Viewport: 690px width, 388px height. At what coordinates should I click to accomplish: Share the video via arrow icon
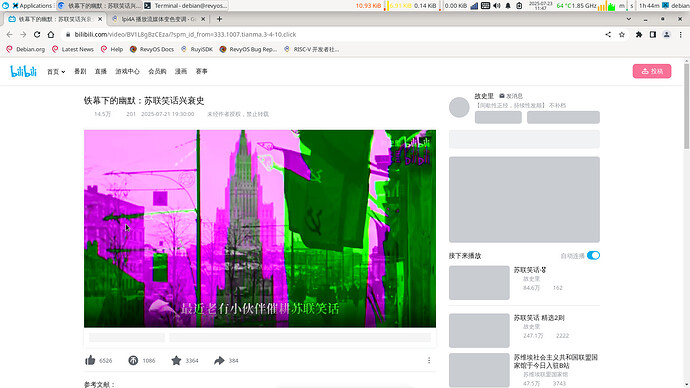pos(219,360)
